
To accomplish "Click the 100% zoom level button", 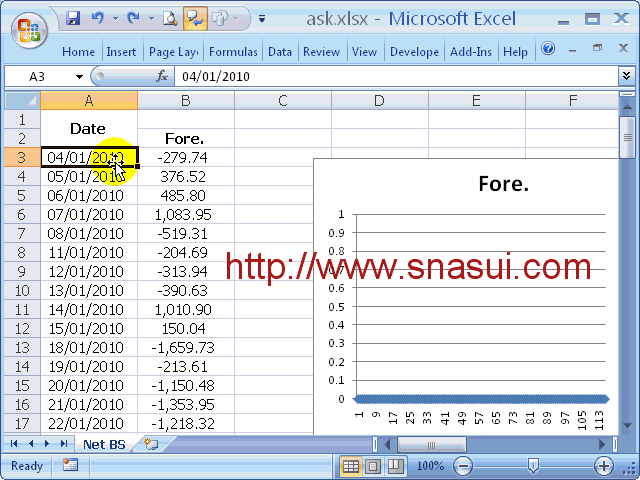I will click(x=429, y=466).
